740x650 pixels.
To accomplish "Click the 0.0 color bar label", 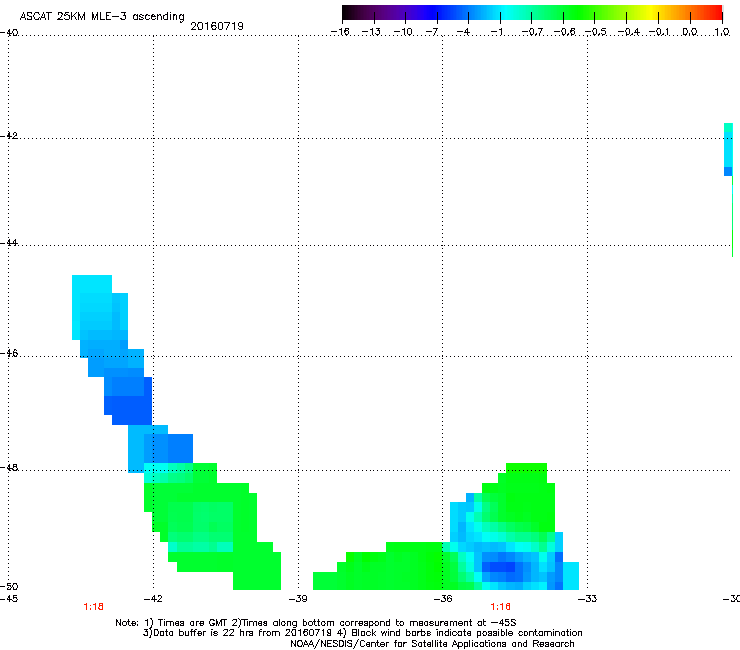I will (690, 32).
